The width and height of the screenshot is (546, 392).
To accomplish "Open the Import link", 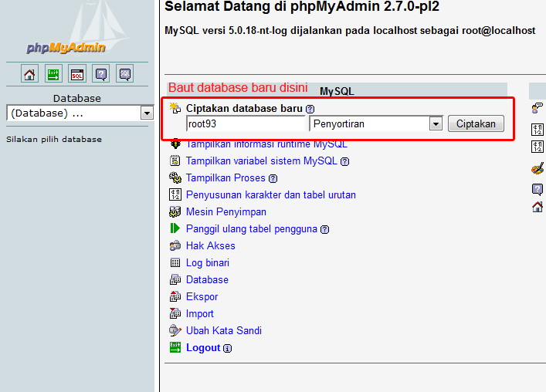I will click(x=200, y=314).
